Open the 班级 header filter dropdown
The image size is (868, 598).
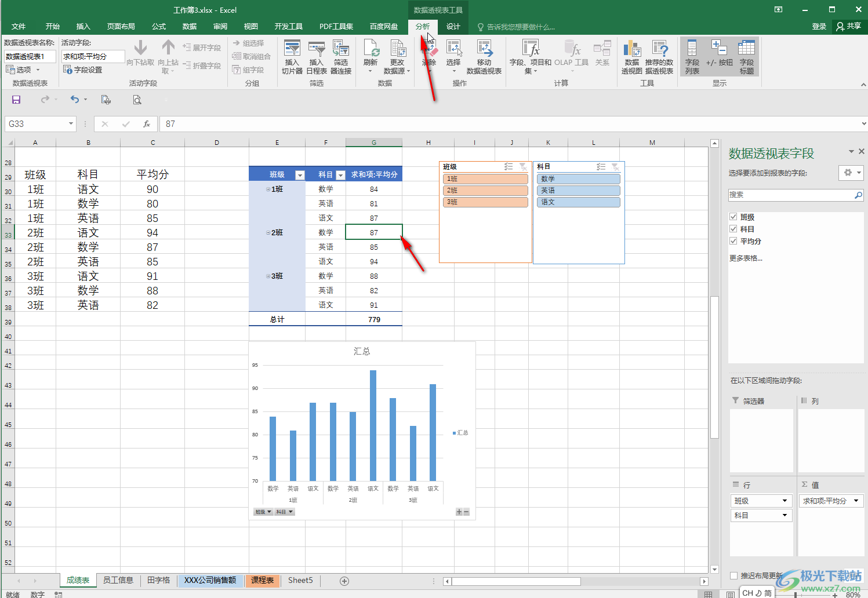(x=300, y=175)
